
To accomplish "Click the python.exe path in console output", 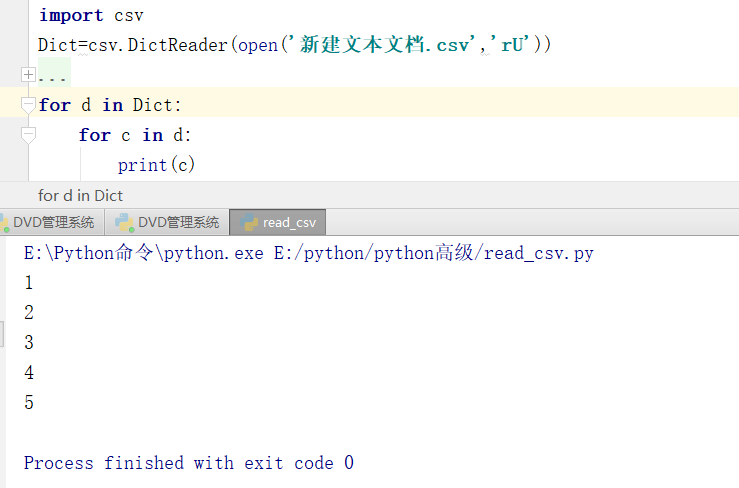I will [144, 253].
